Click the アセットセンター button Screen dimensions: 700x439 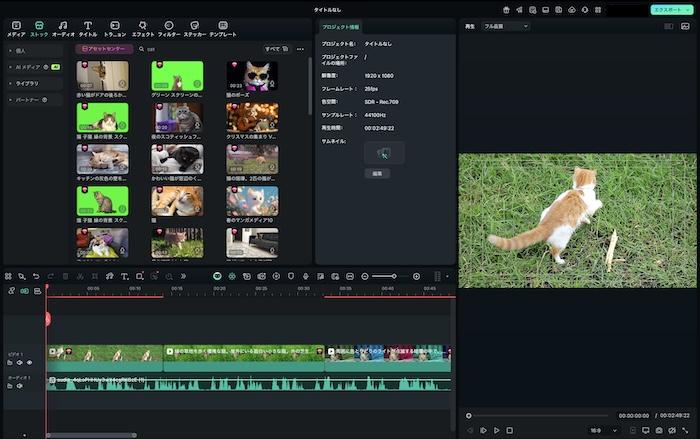pyautogui.click(x=105, y=48)
